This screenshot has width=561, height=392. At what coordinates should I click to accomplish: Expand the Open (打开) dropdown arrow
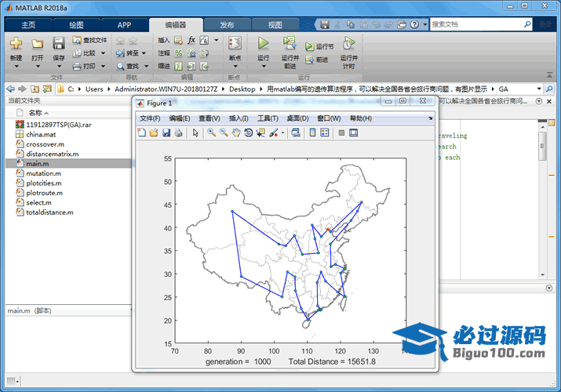tap(37, 67)
